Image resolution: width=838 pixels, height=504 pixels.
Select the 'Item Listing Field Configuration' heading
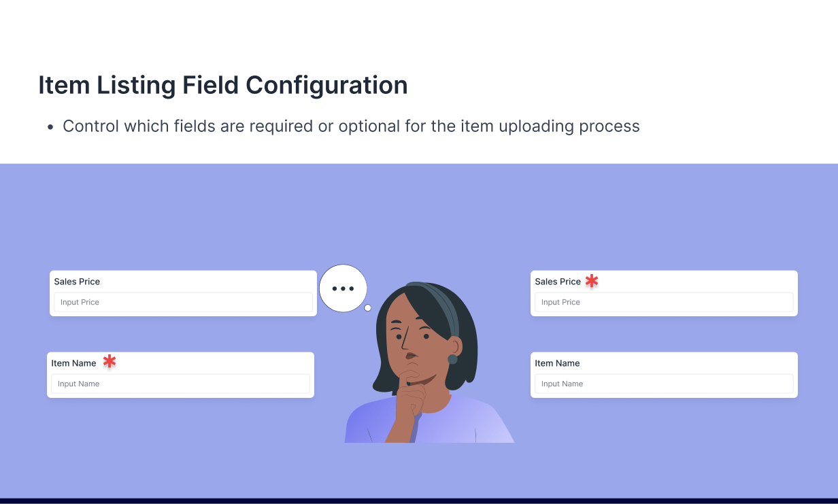point(223,86)
